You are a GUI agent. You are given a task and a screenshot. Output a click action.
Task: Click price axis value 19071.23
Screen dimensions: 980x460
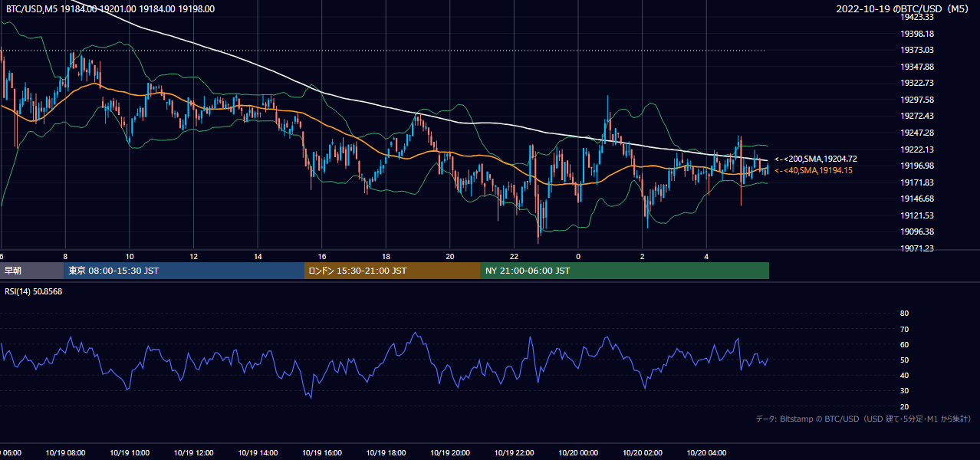point(916,248)
